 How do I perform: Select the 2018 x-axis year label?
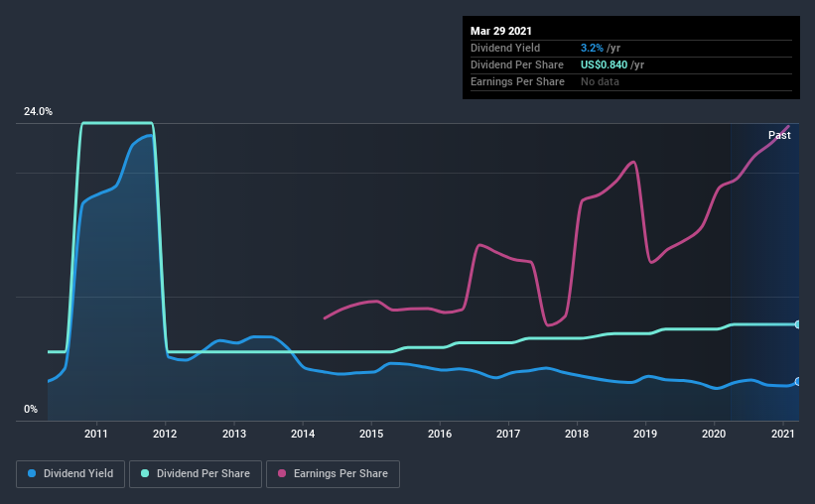pos(577,434)
